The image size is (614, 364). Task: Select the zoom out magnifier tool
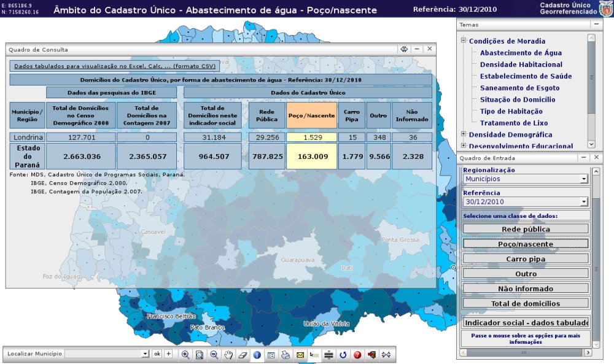214,354
